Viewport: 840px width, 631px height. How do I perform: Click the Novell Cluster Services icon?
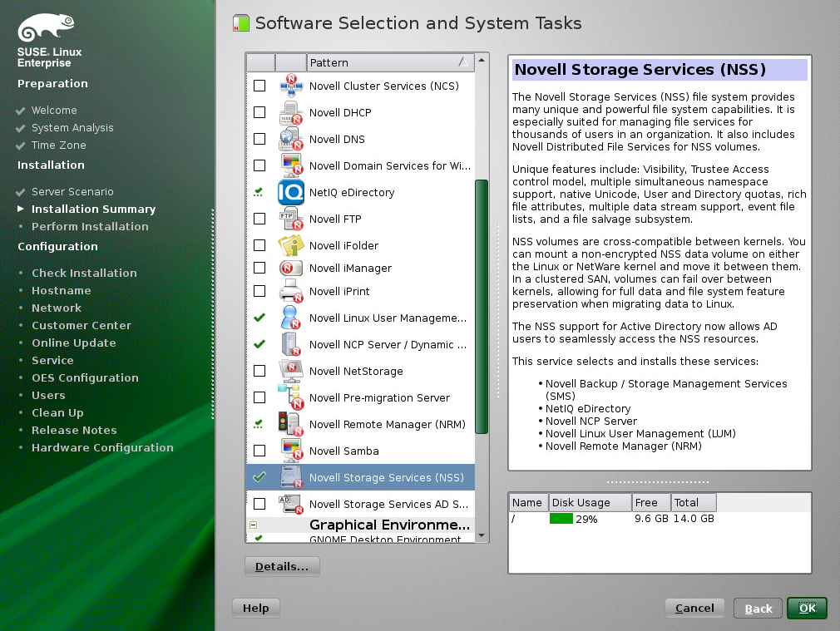click(289, 86)
